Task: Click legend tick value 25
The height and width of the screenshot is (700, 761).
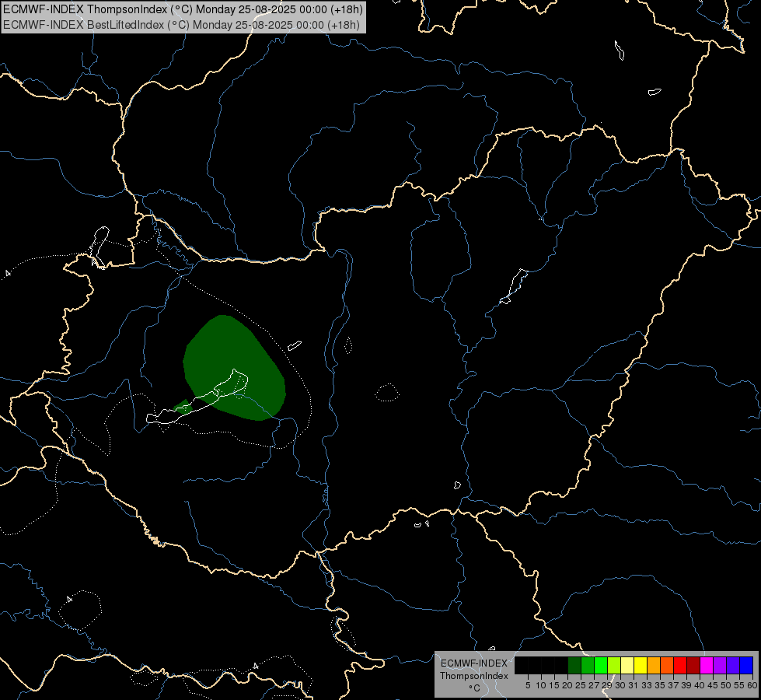Action: pos(581,685)
